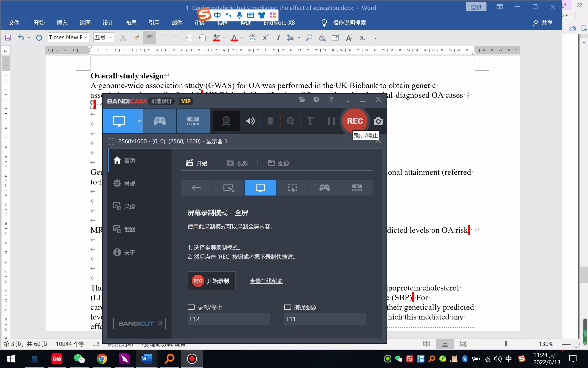The width and height of the screenshot is (588, 368).
Task: Open the EndNote X8 ribbon tab
Action: (x=279, y=23)
